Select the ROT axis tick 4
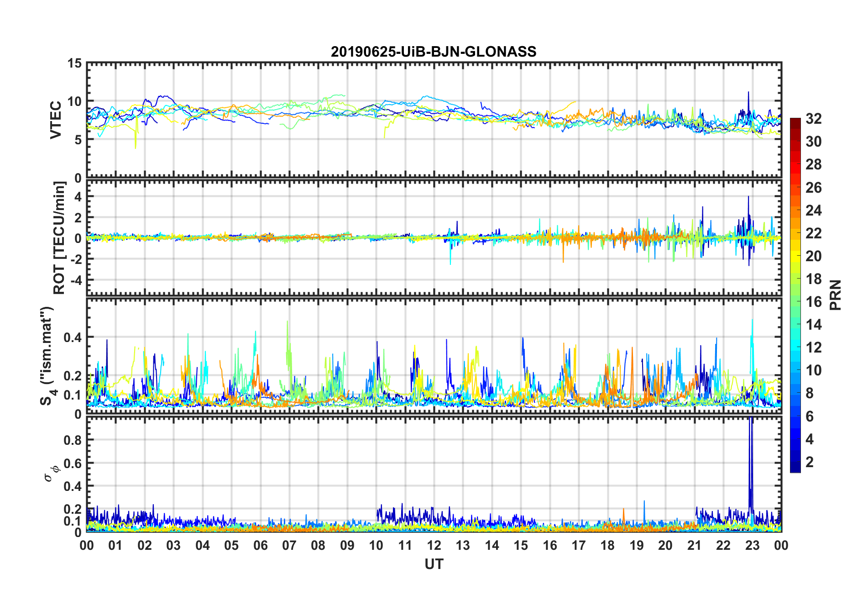 [78, 197]
